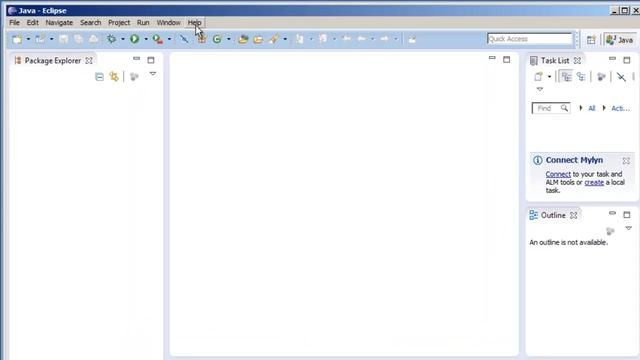Close the Task List view tab
The image size is (640, 360).
pos(577,60)
